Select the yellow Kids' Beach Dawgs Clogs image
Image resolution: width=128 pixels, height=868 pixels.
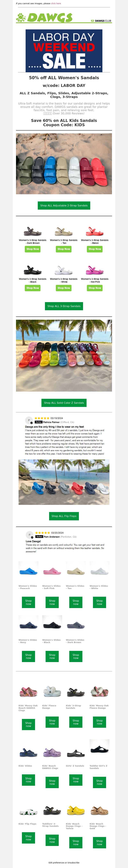(76, 810)
